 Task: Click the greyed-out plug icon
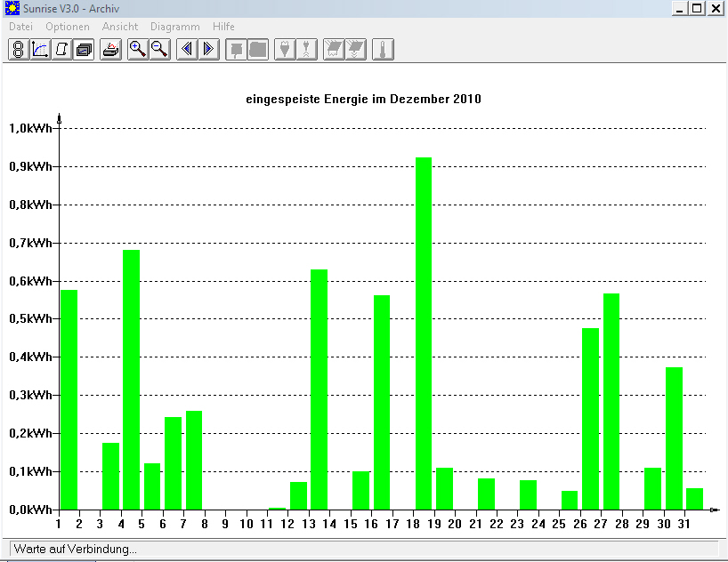pos(285,49)
